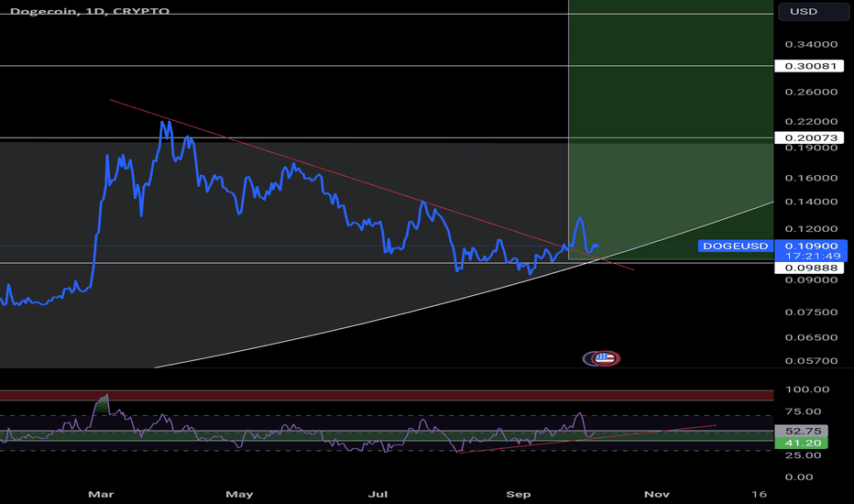Click the 0.14000 price scale value

pyautogui.click(x=811, y=202)
